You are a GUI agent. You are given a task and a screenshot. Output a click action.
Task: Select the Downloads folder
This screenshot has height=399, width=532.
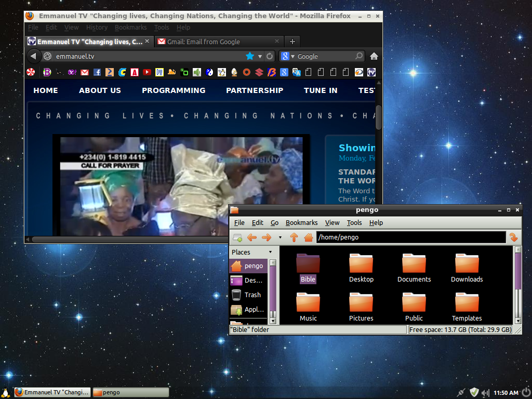(x=467, y=268)
